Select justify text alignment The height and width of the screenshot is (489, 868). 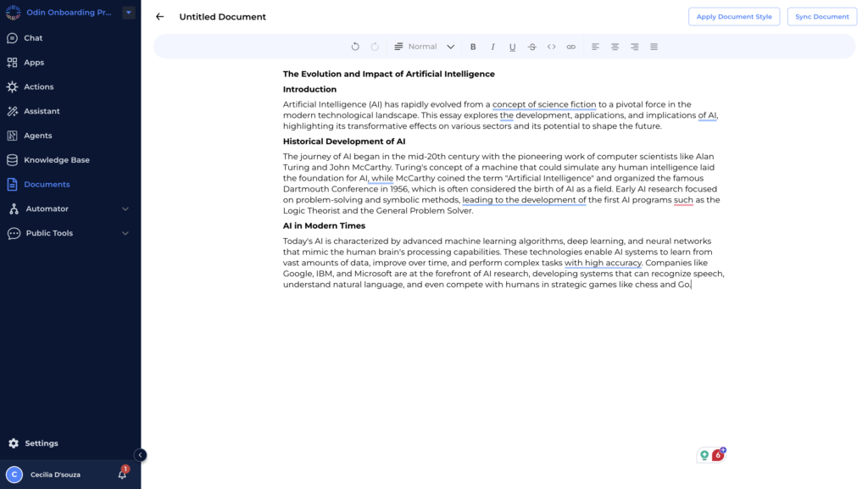coord(654,47)
